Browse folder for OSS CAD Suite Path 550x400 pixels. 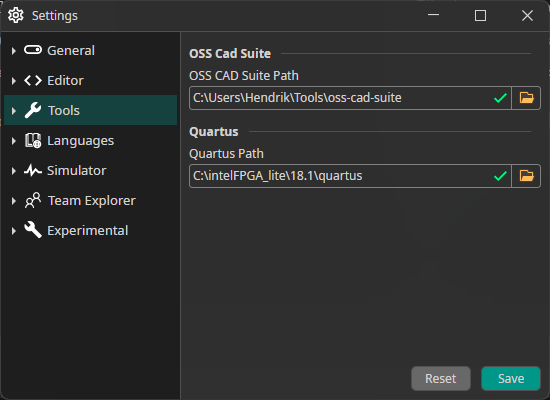(x=526, y=98)
